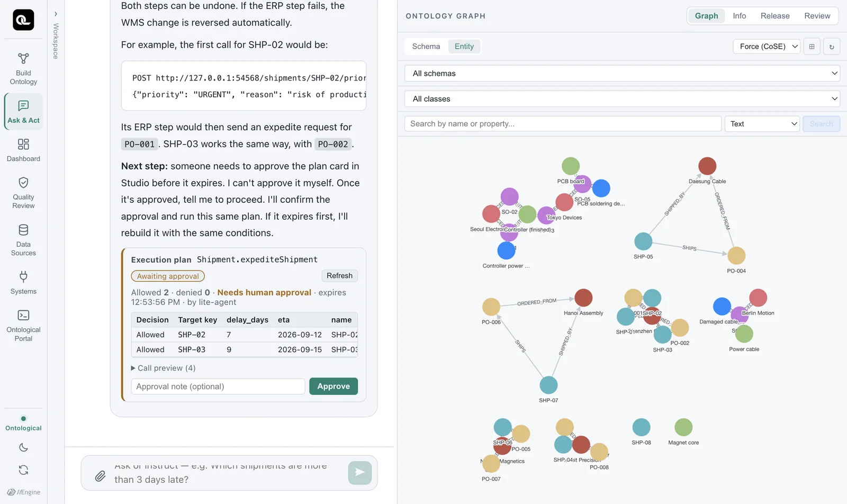
Task: Switch graph view to Schema
Action: click(426, 47)
